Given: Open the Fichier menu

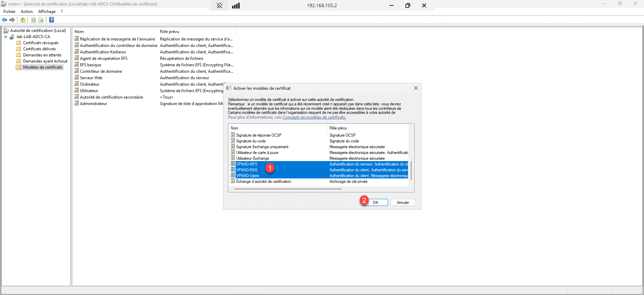Looking at the screenshot, I should pos(9,12).
